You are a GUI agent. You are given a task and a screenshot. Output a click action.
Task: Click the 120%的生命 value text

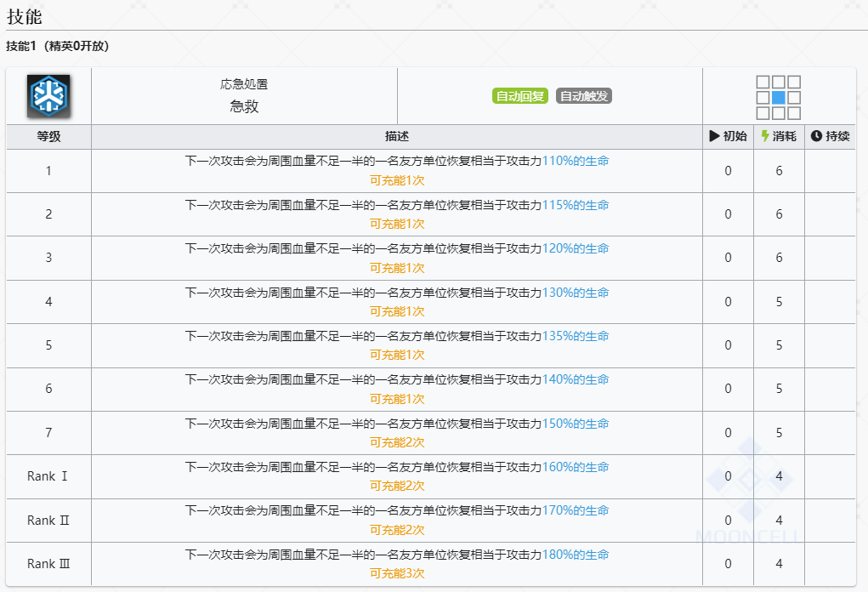click(x=576, y=248)
